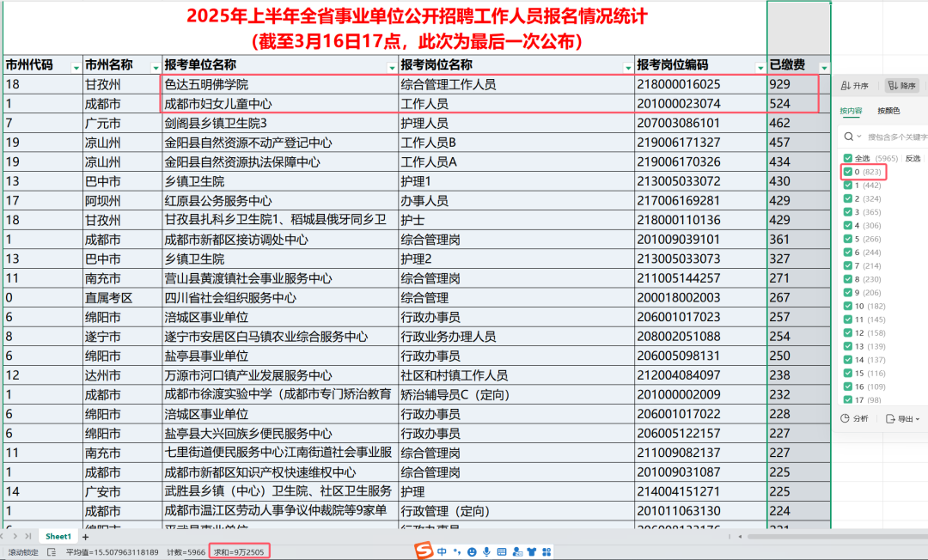Click the emoji face icon in IME toolbar
The width and height of the screenshot is (928, 560).
471,551
